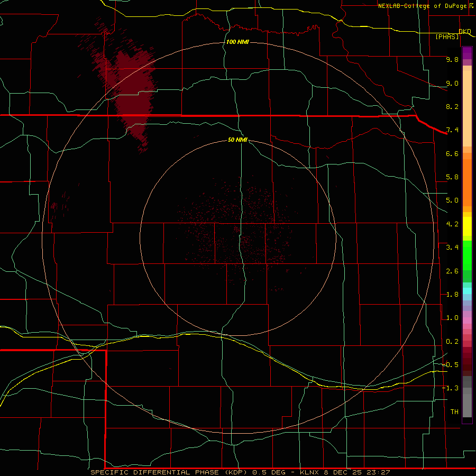Click the 9.8 scale value
The width and height of the screenshot is (476, 476).
coord(452,59)
